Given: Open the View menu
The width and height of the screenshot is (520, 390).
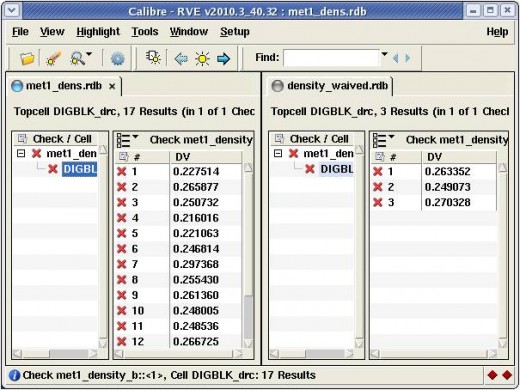Looking at the screenshot, I should [x=52, y=32].
